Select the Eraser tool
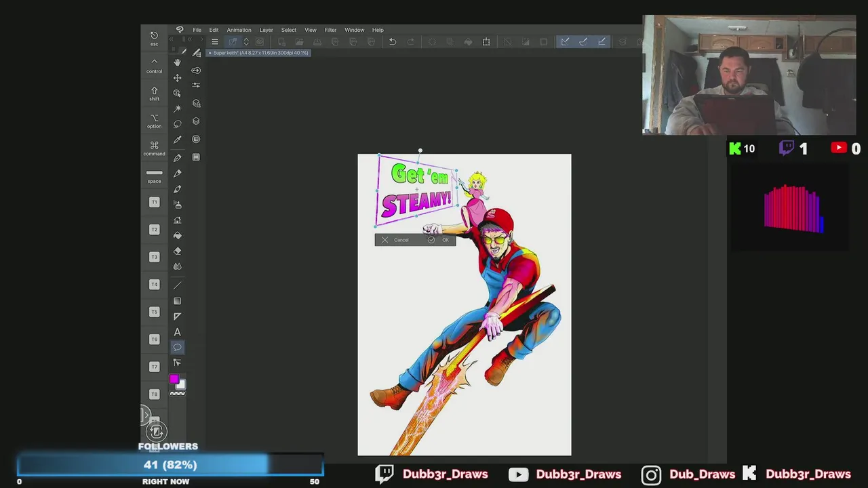 pos(177,251)
